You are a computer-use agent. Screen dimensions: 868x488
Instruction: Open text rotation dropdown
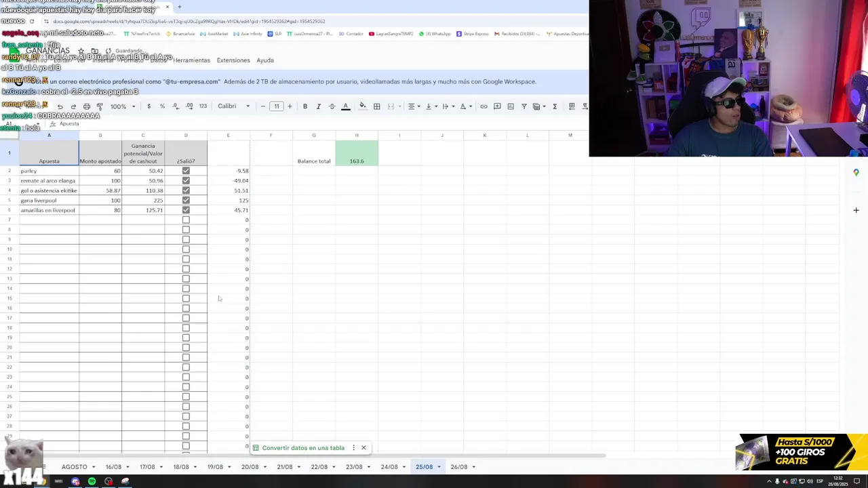coord(465,106)
